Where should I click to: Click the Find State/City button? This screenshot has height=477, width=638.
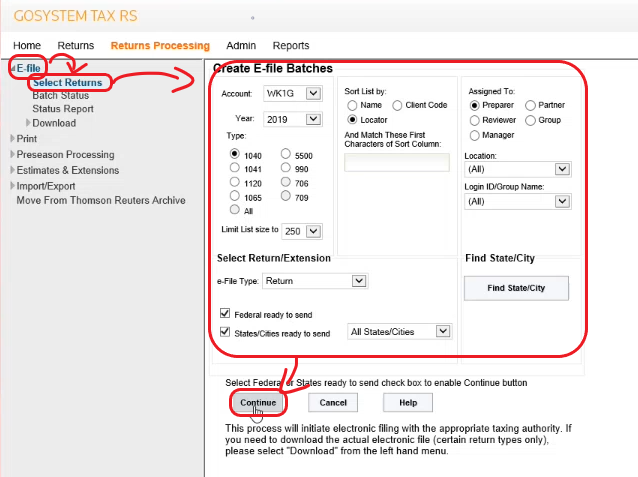pos(516,288)
